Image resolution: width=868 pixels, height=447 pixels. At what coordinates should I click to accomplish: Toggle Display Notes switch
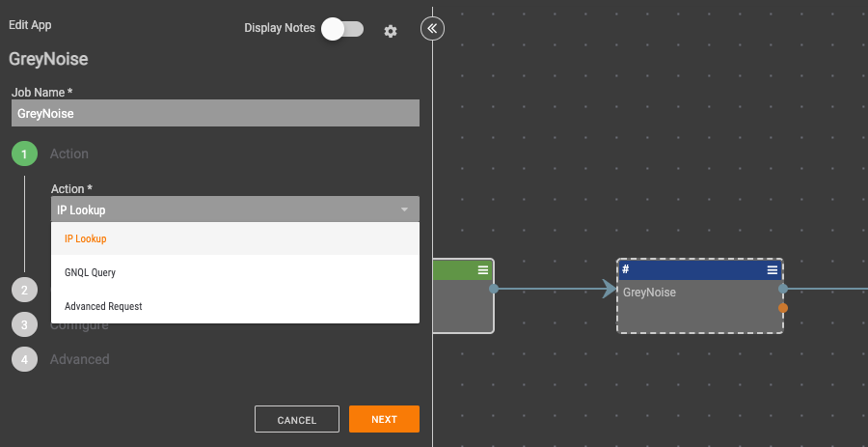[342, 29]
